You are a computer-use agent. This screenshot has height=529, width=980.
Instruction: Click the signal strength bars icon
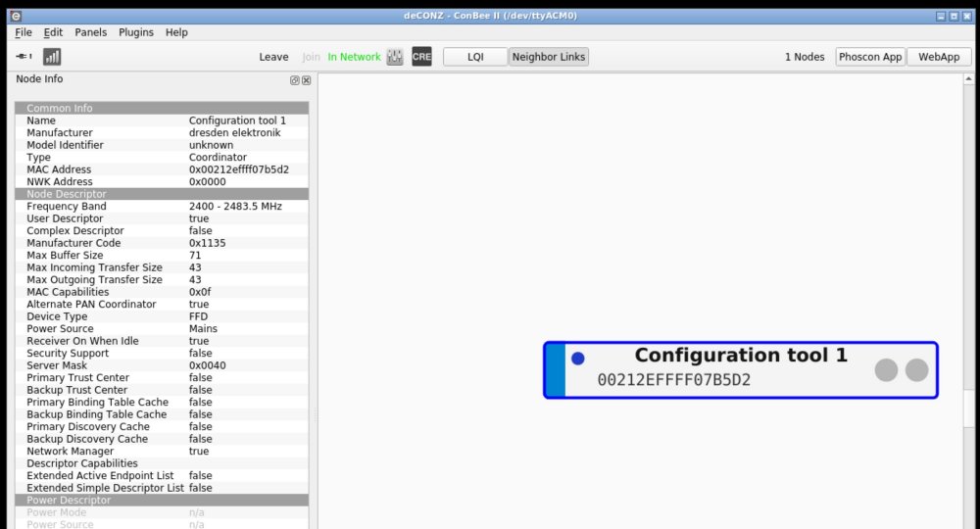coord(52,57)
